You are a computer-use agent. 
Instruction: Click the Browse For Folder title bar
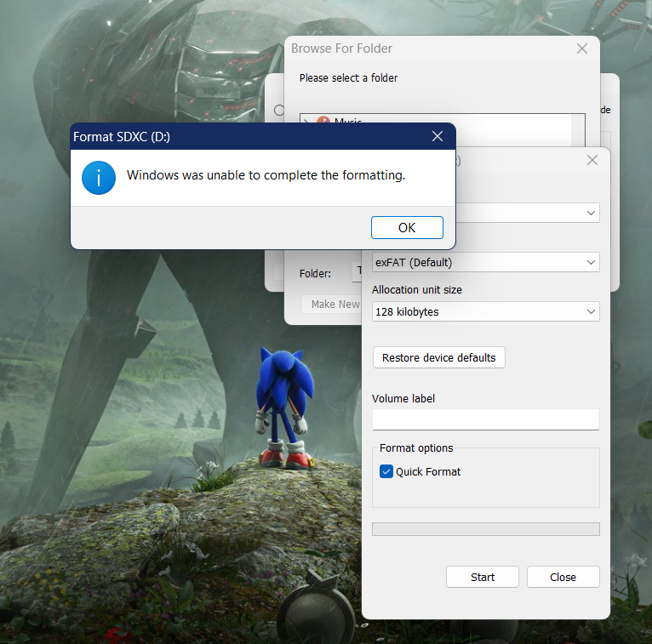coord(426,48)
